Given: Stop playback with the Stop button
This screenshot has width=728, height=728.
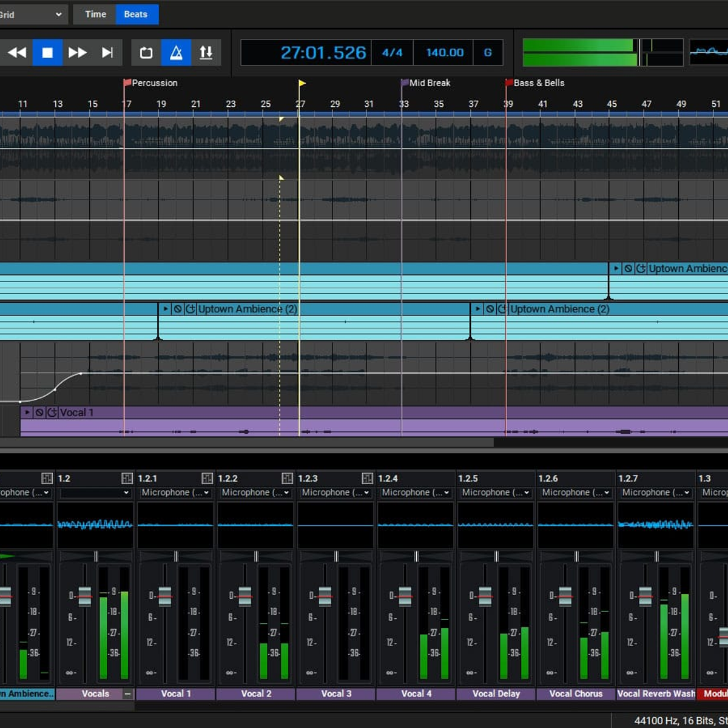Looking at the screenshot, I should click(x=47, y=53).
